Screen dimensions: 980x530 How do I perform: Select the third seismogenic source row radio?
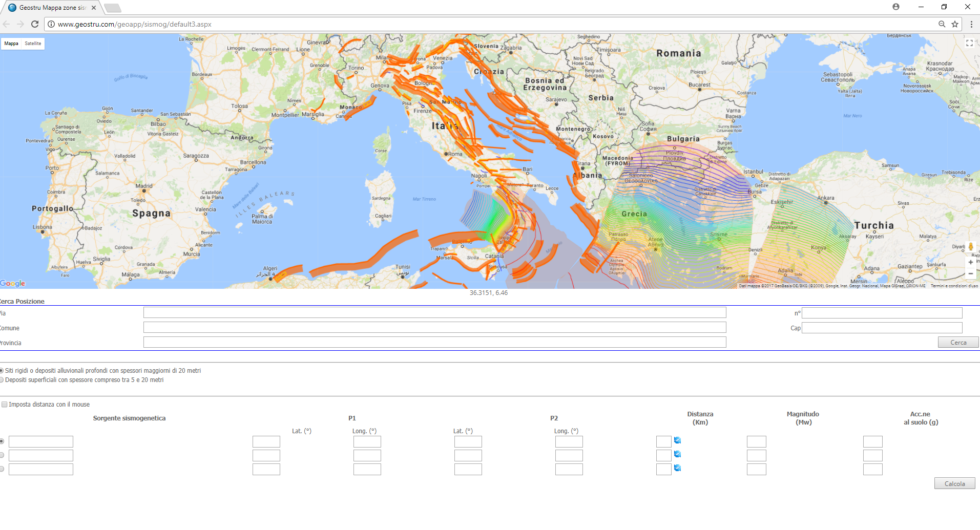point(2,469)
